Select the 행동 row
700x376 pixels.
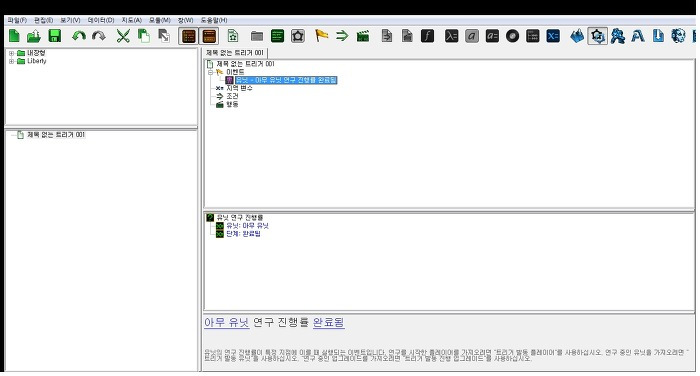(x=232, y=104)
